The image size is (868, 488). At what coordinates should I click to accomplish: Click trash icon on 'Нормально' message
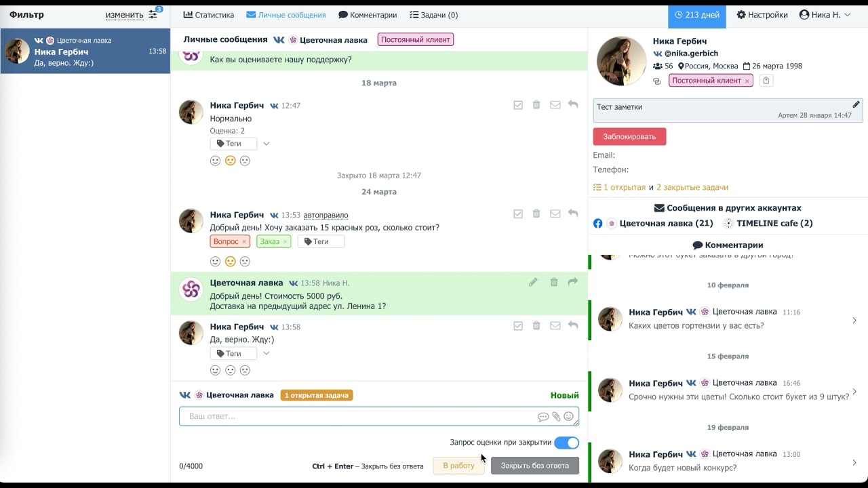coord(536,105)
